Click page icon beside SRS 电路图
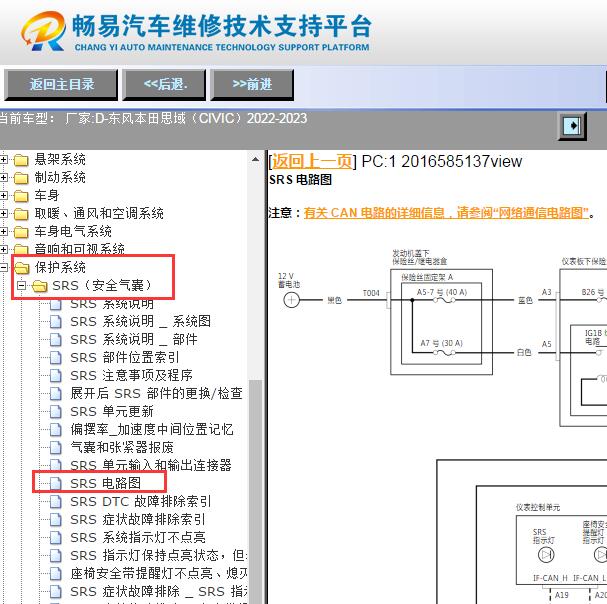The width and height of the screenshot is (607, 604). 56,484
